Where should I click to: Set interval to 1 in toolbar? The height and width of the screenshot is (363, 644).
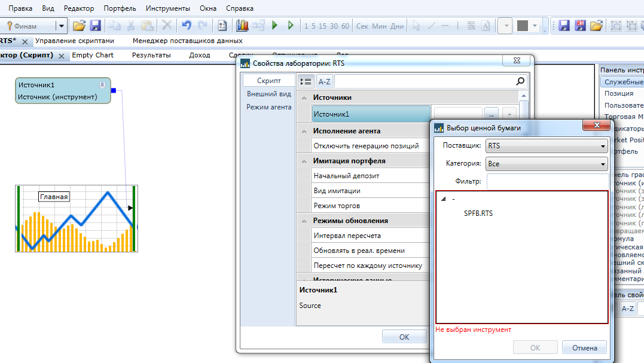(x=306, y=26)
